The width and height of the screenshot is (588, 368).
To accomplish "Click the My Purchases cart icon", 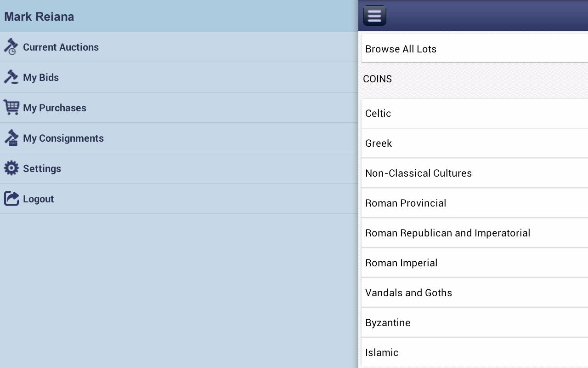I will click(11, 108).
